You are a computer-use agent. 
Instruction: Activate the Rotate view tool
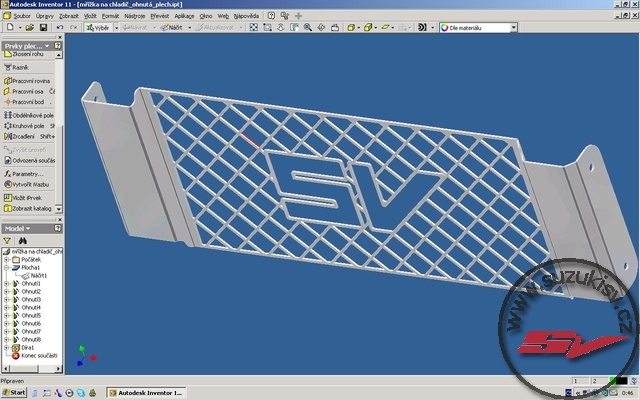tap(321, 27)
